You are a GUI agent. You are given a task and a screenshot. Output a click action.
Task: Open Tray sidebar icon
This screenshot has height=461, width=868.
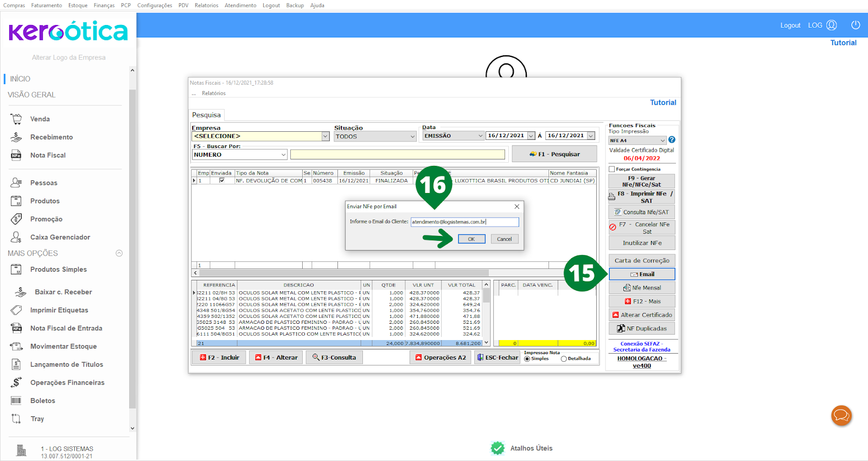click(16, 419)
